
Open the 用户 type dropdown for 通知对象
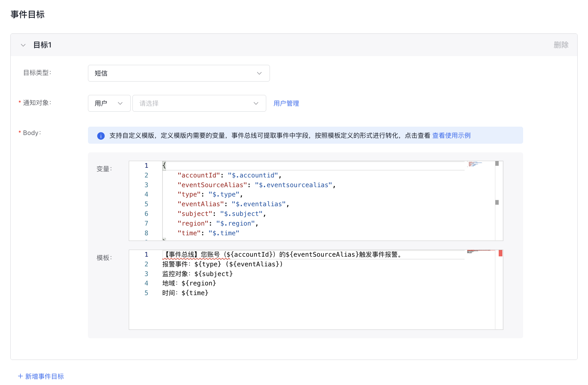[109, 103]
